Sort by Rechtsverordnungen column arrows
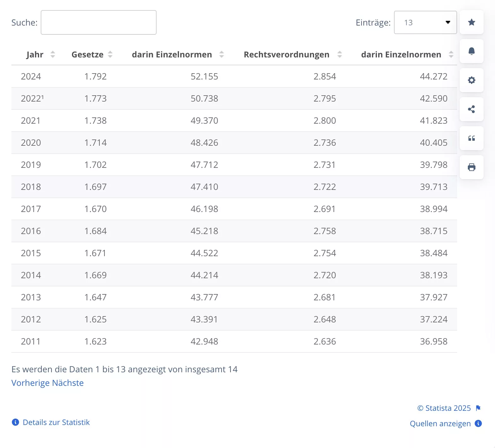 point(340,54)
